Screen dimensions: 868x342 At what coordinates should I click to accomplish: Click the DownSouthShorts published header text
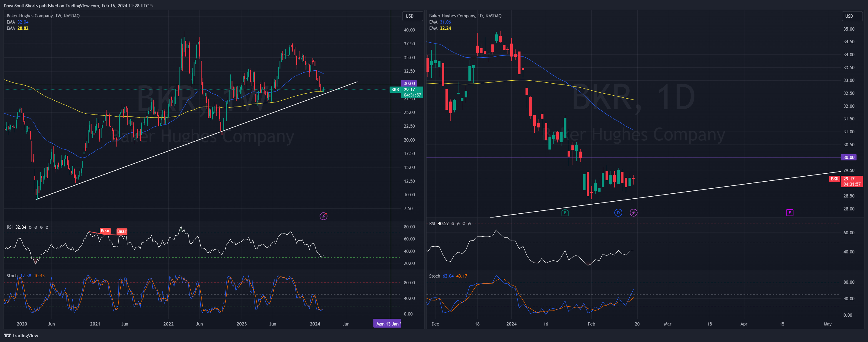click(x=78, y=6)
